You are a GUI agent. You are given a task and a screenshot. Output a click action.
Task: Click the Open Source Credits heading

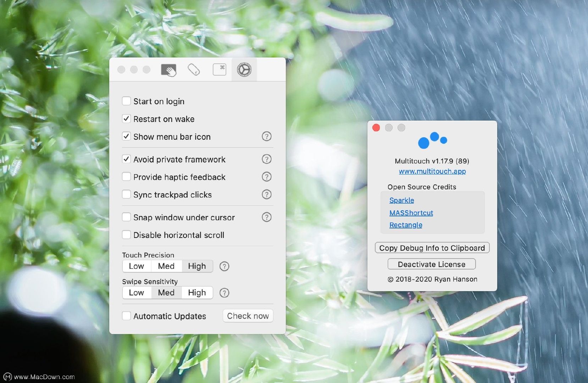(x=422, y=187)
